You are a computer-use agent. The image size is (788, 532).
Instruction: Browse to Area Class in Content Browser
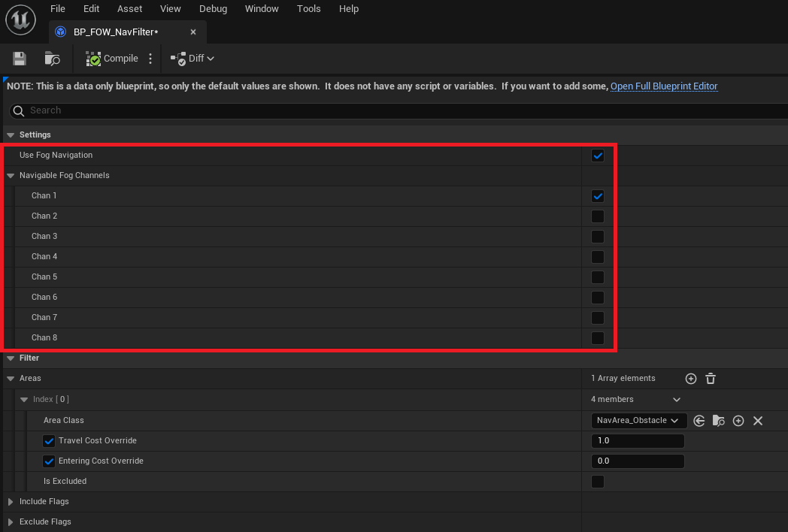pos(719,421)
